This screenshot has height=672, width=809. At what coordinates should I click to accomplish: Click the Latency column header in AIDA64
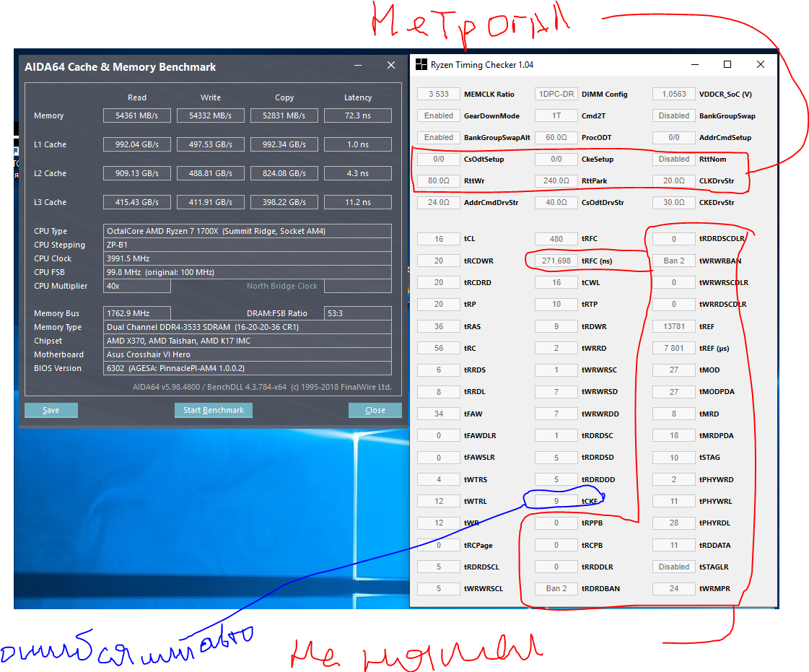coord(357,97)
